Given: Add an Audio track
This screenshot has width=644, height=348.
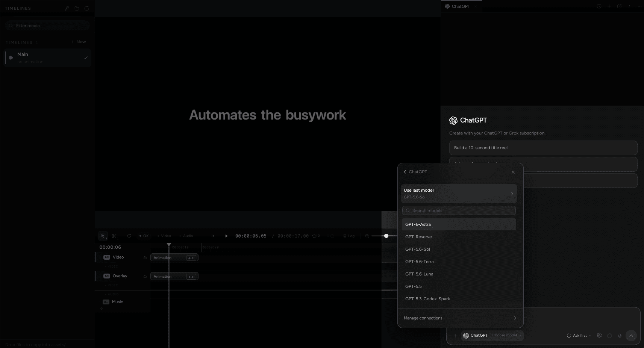Looking at the screenshot, I should tap(186, 236).
